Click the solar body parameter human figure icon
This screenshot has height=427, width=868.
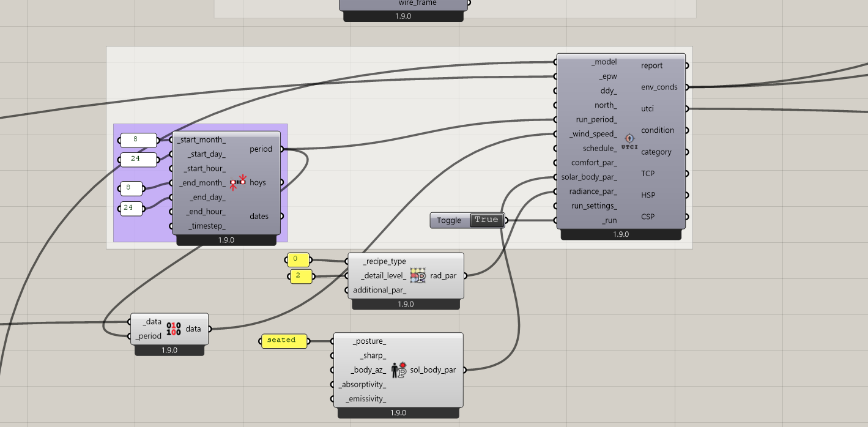(398, 370)
